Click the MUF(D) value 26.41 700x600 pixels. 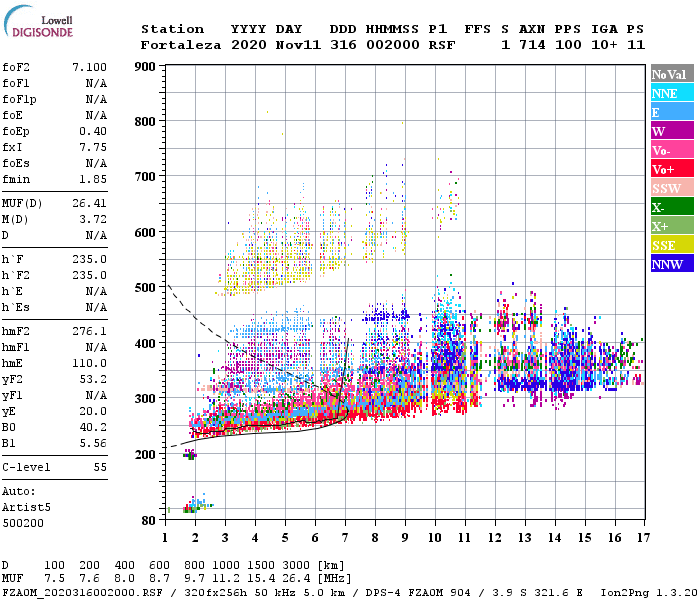[90, 203]
